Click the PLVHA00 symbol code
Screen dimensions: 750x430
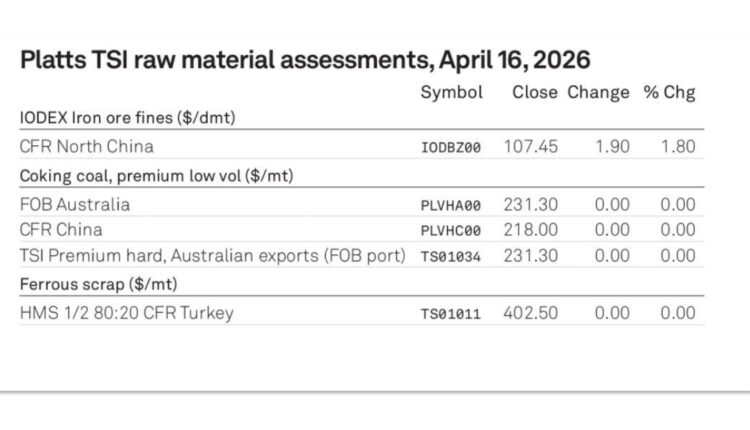[x=451, y=205]
